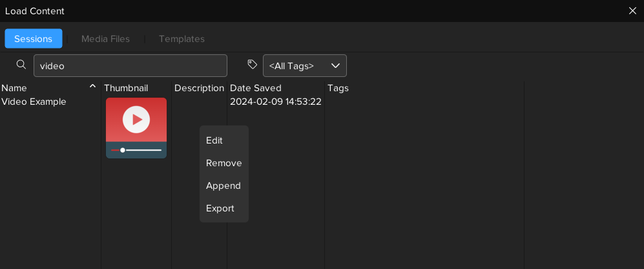Viewport: 644px width, 269px height.
Task: Click the search magnifier icon
Action: [x=21, y=65]
